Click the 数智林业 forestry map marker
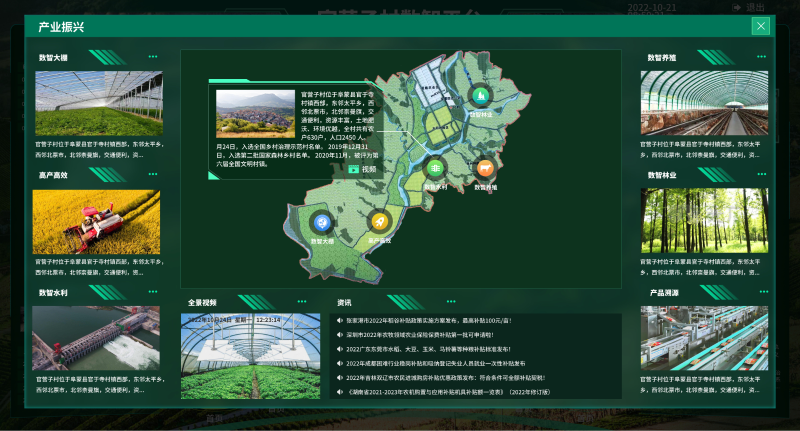The image size is (800, 431). 479,95
